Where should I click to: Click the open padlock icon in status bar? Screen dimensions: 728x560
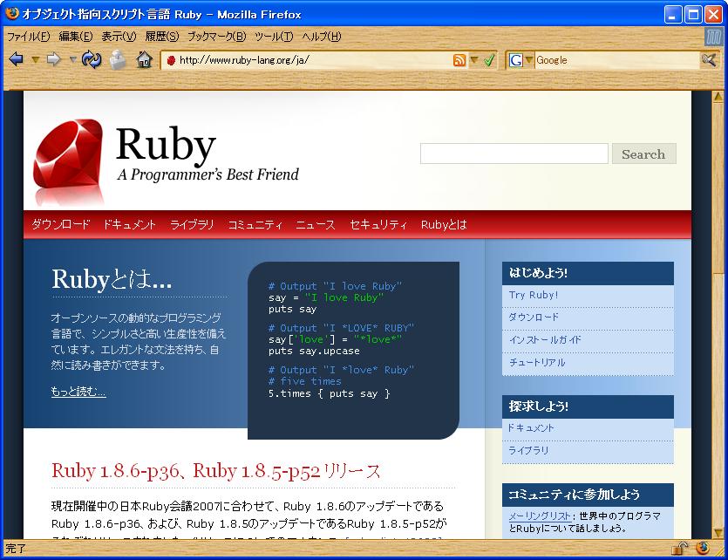[679, 549]
